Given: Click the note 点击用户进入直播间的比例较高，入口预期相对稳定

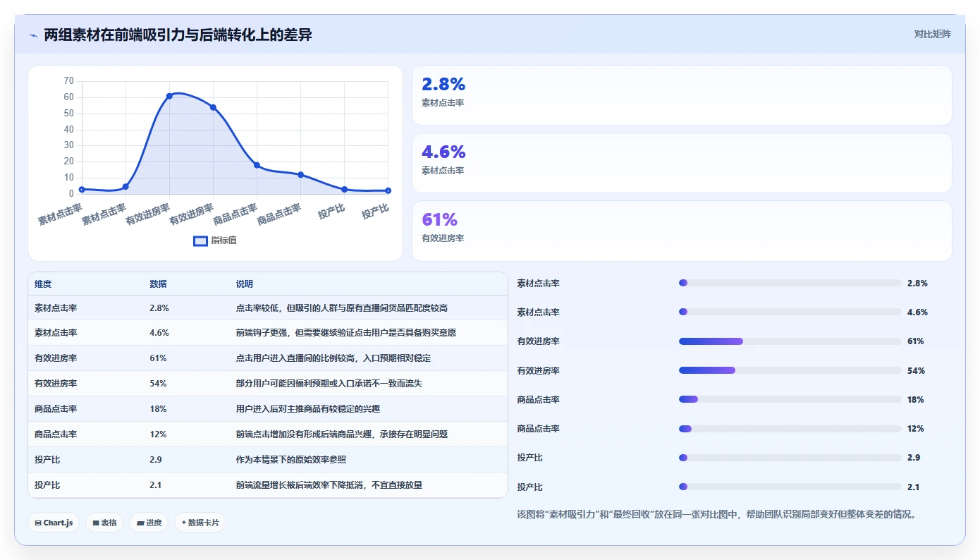Looking at the screenshot, I should pos(333,358).
